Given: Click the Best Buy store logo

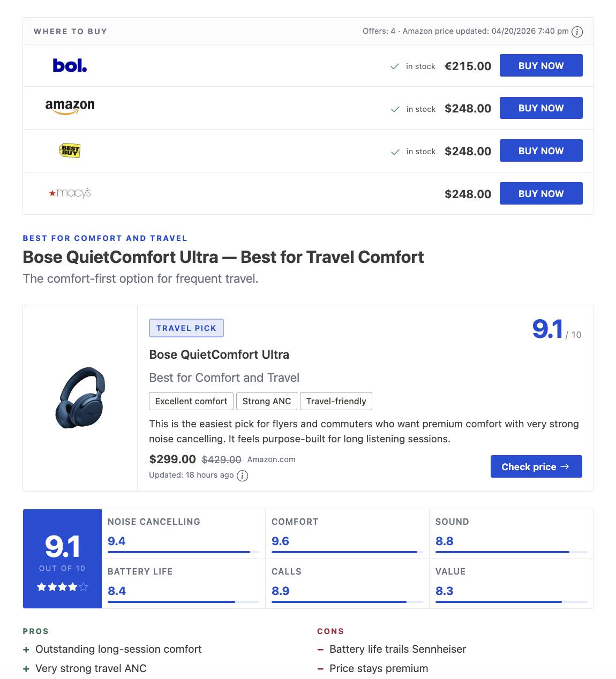Looking at the screenshot, I should coord(70,150).
